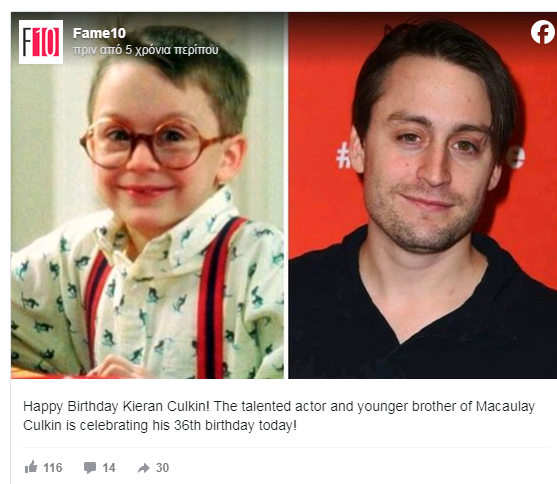
Task: Click the white hashtag symbol on red backdrop
Action: pos(344,155)
